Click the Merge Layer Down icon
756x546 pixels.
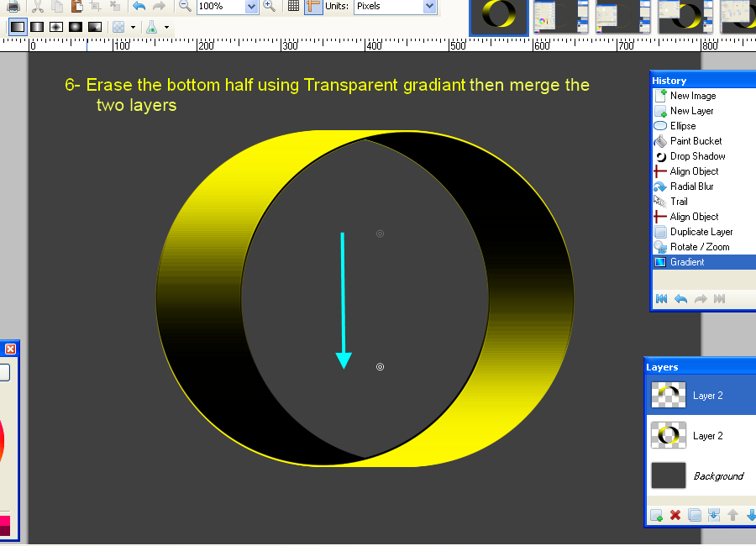point(713,515)
